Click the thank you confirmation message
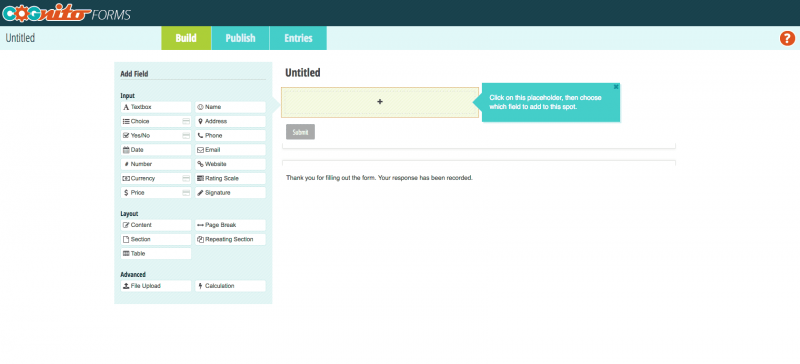800x364 pixels. [379, 178]
